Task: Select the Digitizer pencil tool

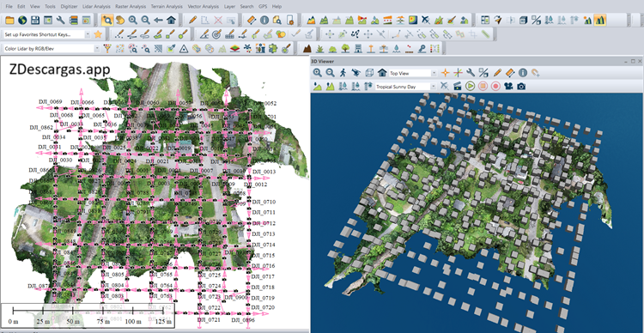Action: click(192, 20)
